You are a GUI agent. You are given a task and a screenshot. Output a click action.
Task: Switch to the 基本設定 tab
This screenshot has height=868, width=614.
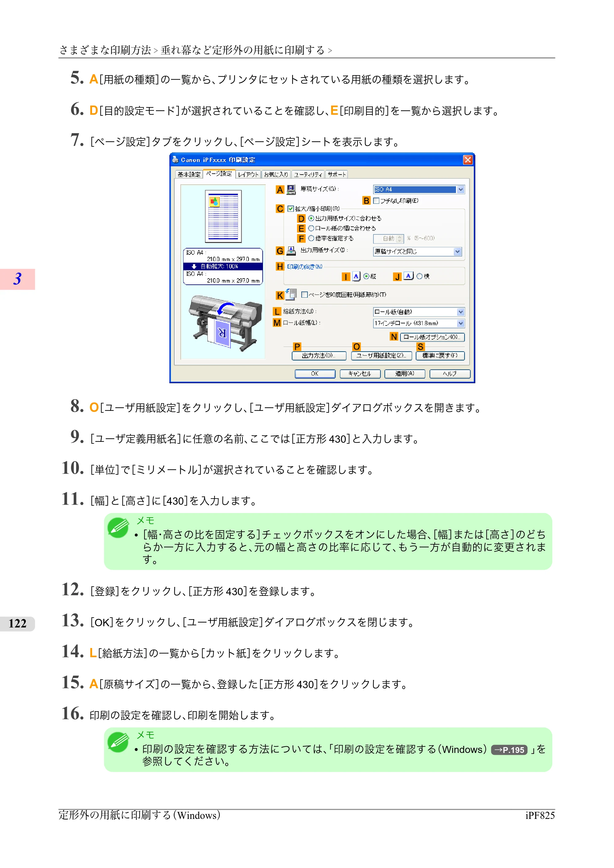[189, 174]
